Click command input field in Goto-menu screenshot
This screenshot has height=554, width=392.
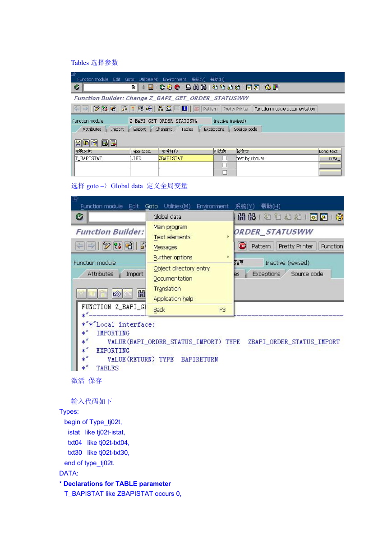click(117, 217)
